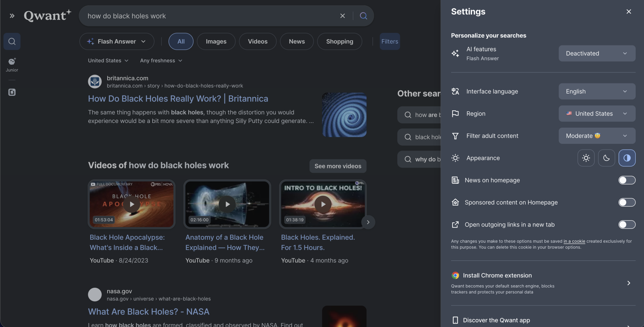Close the Settings panel
This screenshot has height=327, width=644.
click(x=629, y=12)
